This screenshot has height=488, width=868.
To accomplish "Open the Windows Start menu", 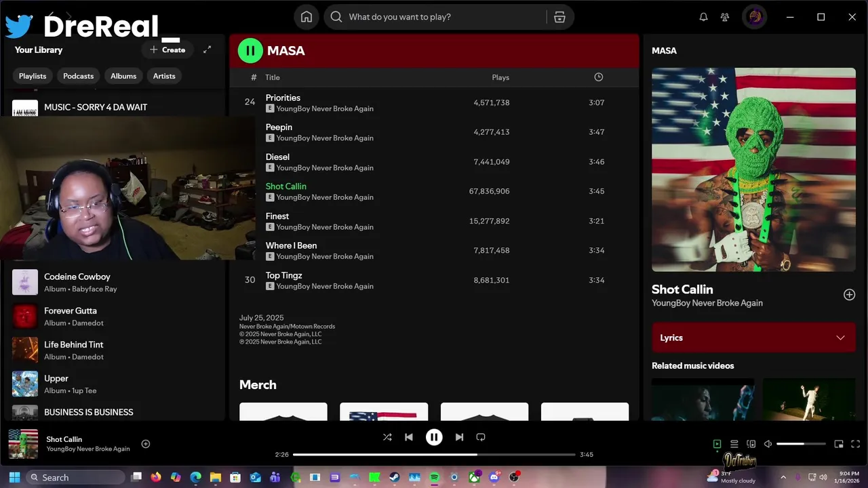I will point(14,477).
